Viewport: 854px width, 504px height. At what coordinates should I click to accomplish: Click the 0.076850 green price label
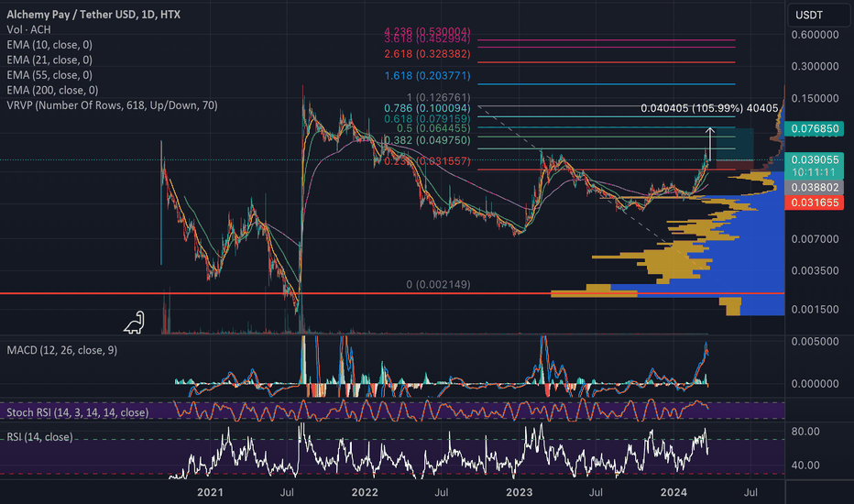point(815,128)
